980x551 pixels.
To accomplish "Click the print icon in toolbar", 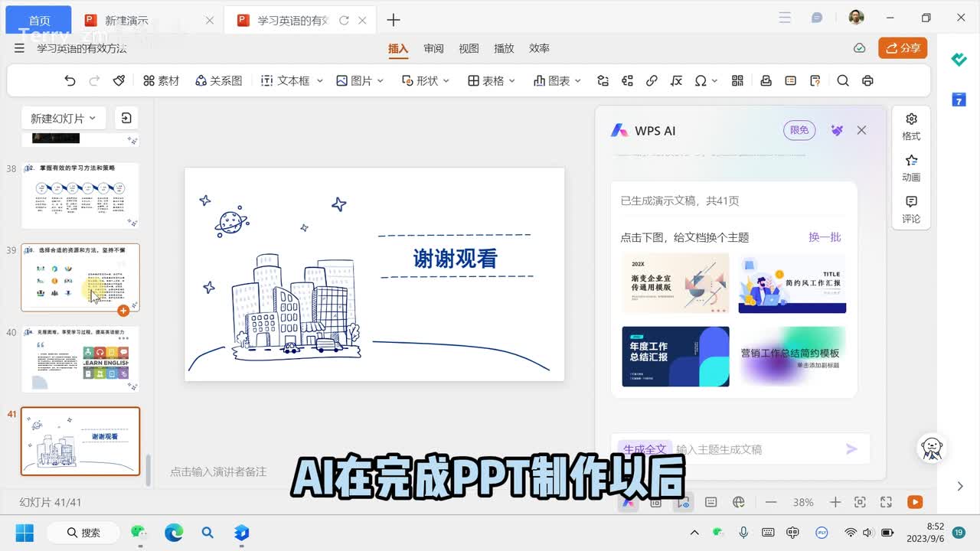I will point(867,81).
